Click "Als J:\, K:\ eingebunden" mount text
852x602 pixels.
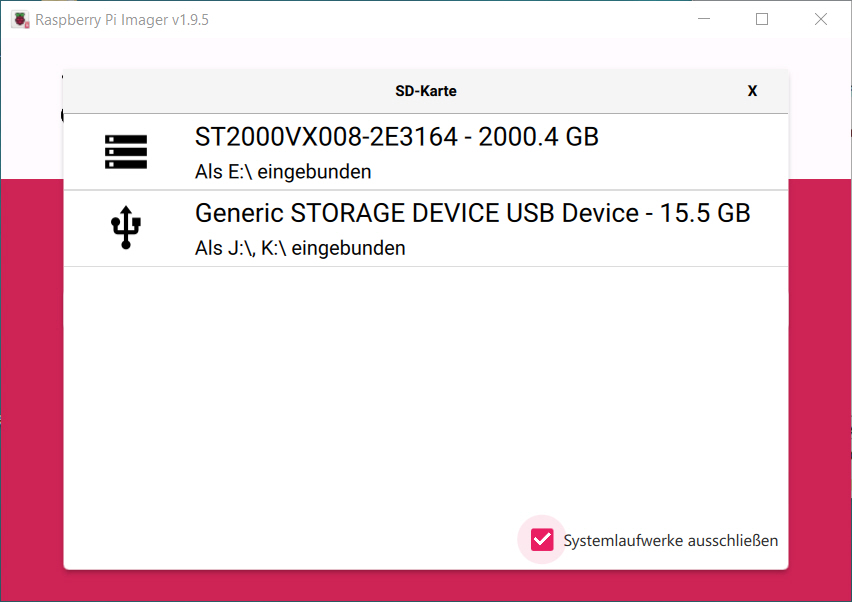tap(300, 248)
